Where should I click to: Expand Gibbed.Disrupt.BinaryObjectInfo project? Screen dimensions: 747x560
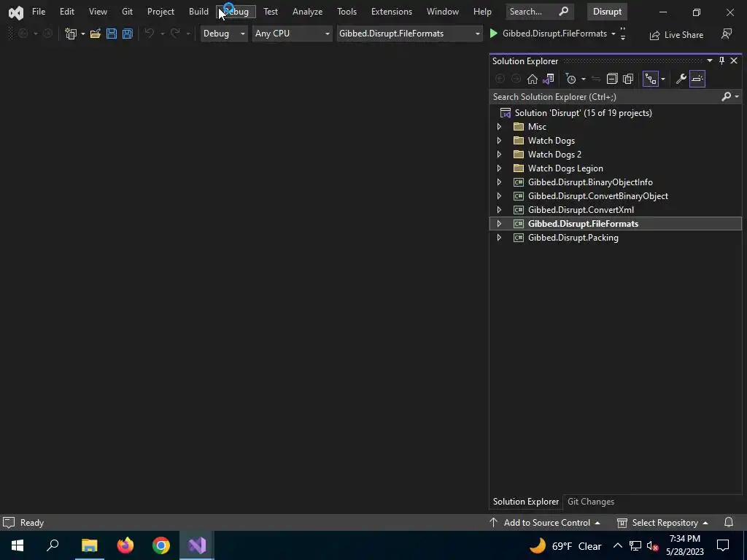(499, 182)
